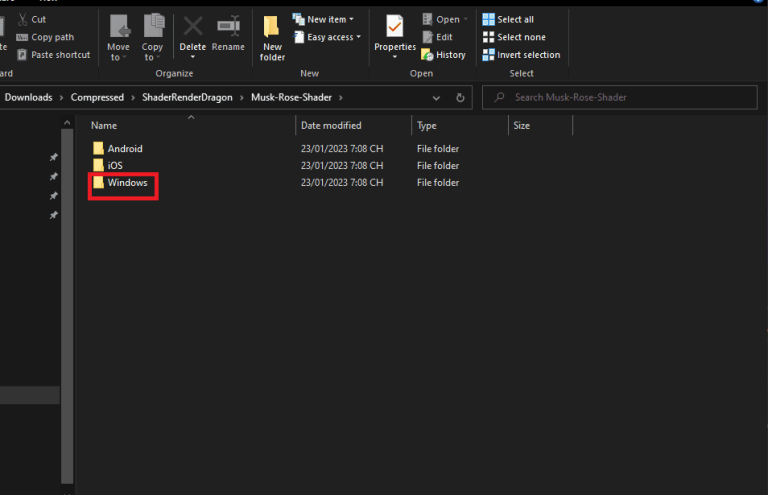Open the New item dropdown
Image resolution: width=768 pixels, height=495 pixels.
323,19
